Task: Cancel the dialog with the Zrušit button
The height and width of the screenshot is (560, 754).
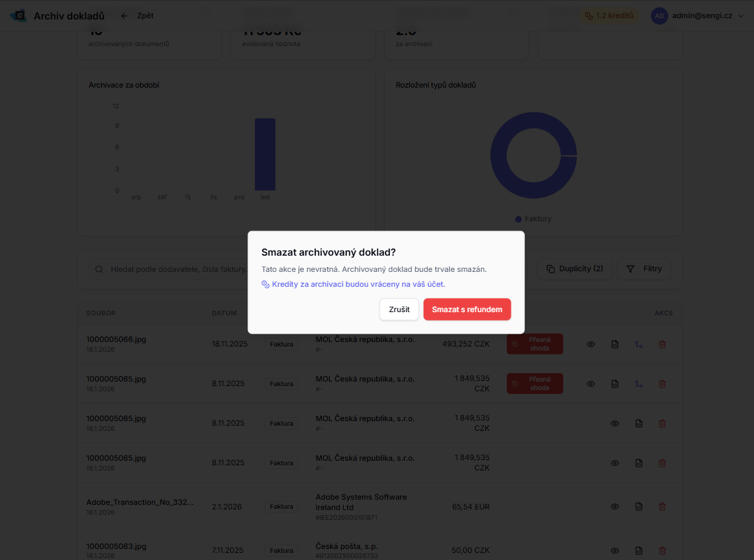Action: (399, 310)
